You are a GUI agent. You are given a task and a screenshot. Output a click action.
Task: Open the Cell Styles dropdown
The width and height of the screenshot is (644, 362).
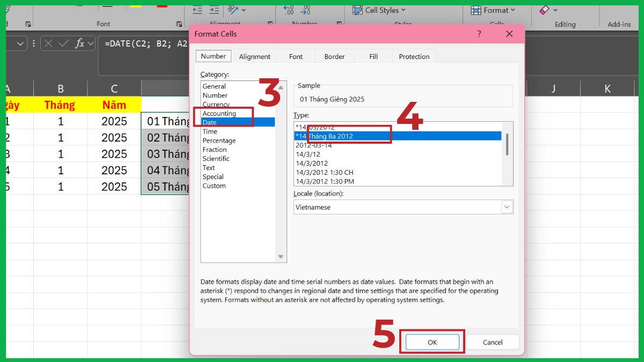379,10
